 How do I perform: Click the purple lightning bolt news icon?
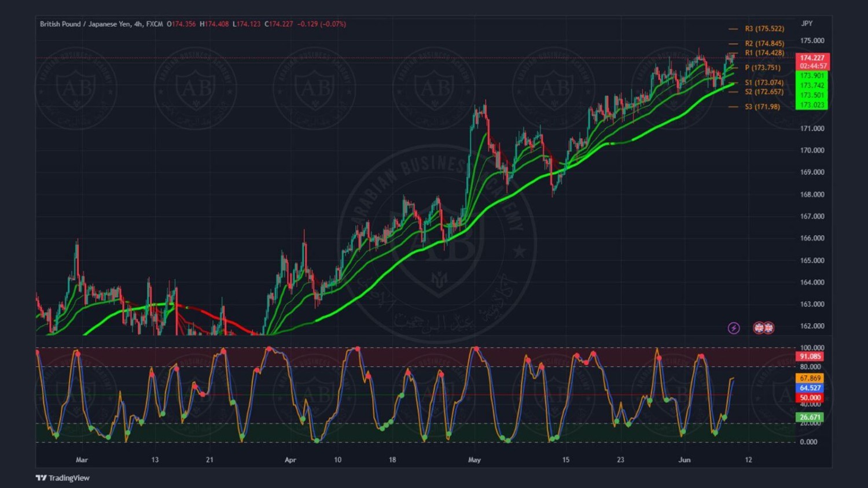[734, 328]
